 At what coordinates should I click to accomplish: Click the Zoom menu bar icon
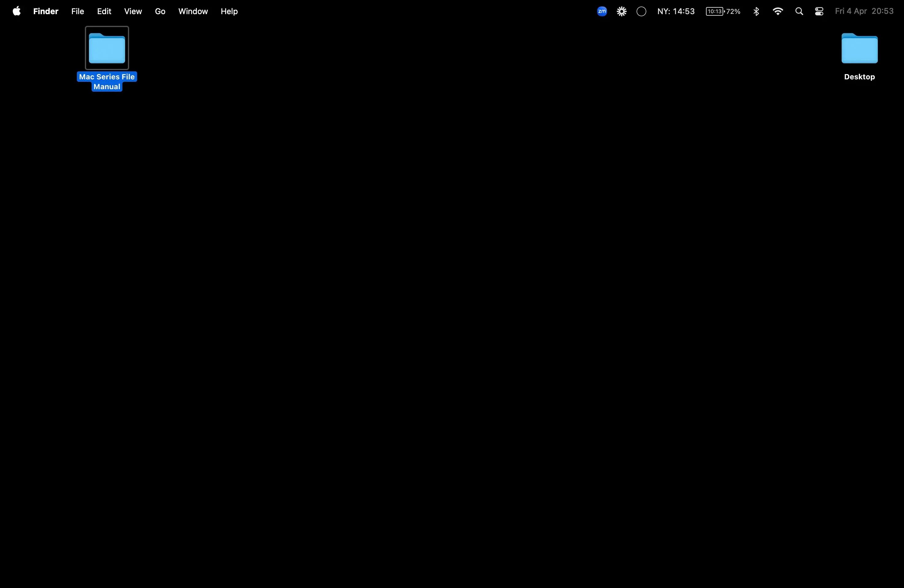coord(602,11)
